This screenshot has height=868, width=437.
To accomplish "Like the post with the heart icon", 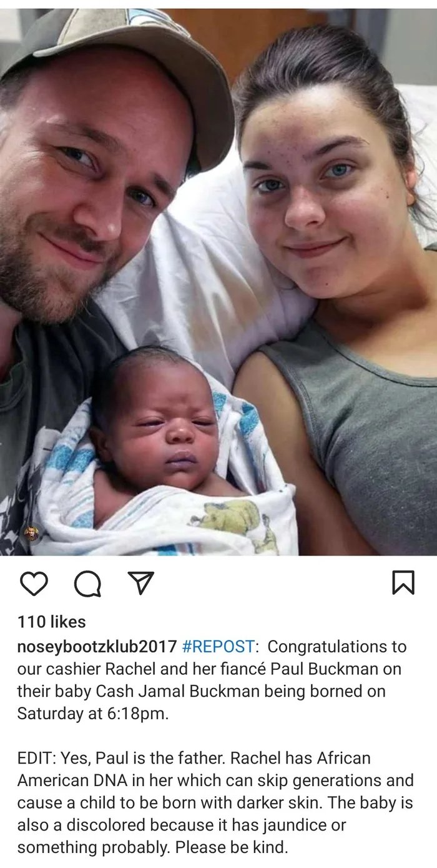I will (34, 583).
